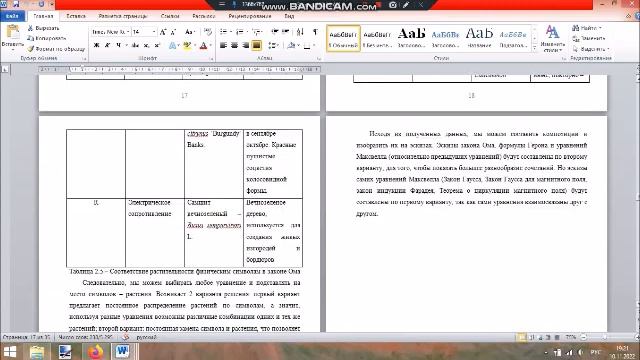Open line spacing dropdown
The width and height of the screenshot is (640, 360).
[274, 45]
